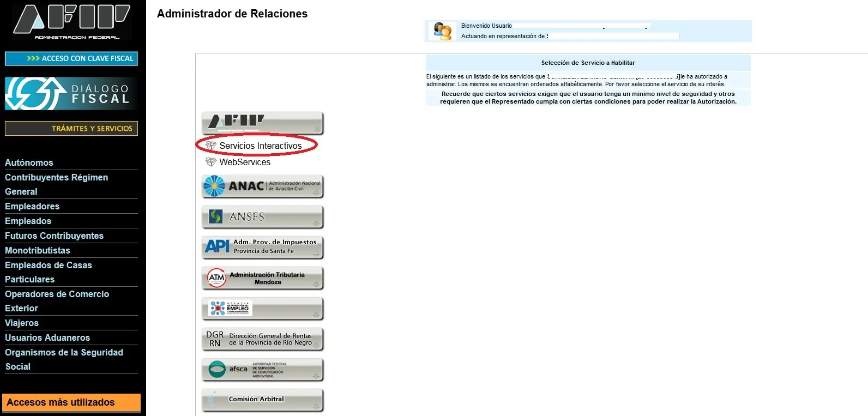Viewport: 868px width, 416px height.
Task: Open Empleados de Casas Particulares
Action: pos(49,272)
